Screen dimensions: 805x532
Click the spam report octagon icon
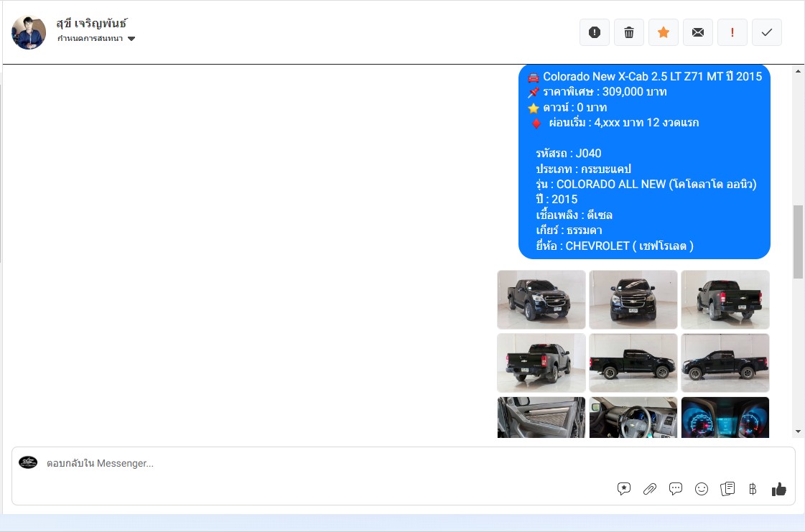pyautogui.click(x=595, y=32)
